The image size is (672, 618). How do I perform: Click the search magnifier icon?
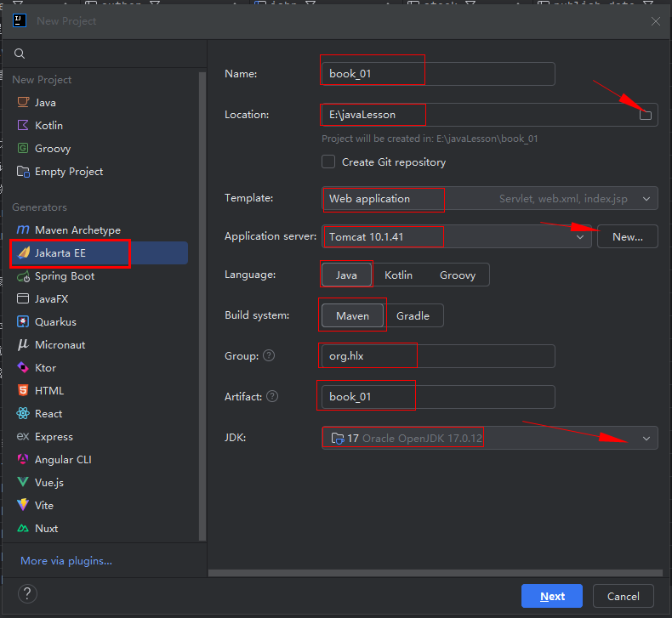pos(20,54)
